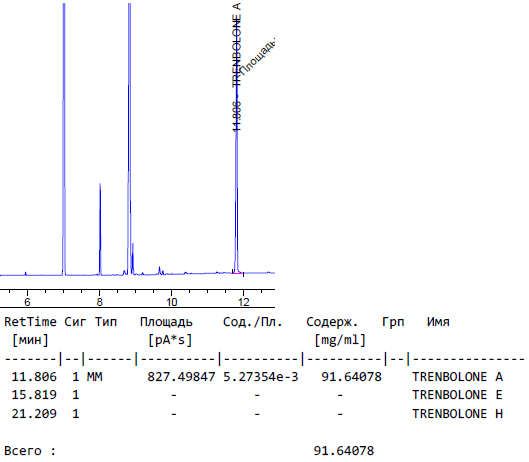Click the Площадь column header
Image resolution: width=529 pixels, height=462 pixels.
click(166, 322)
